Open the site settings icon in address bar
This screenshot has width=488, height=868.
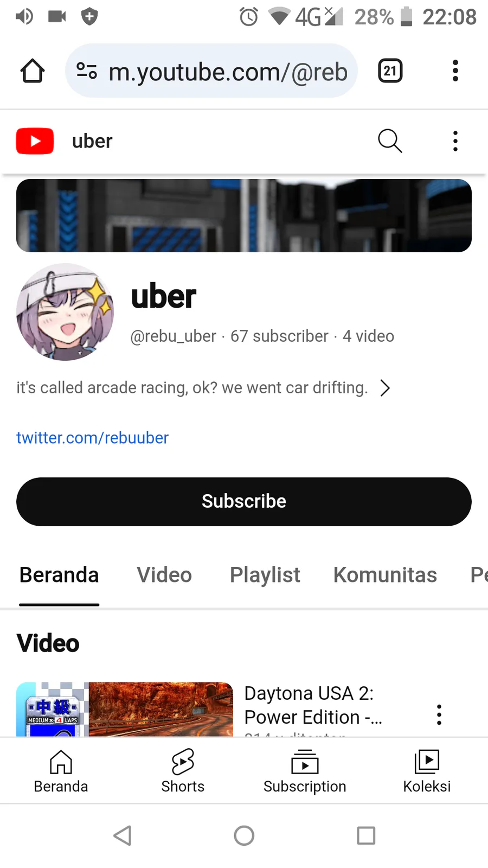(87, 71)
